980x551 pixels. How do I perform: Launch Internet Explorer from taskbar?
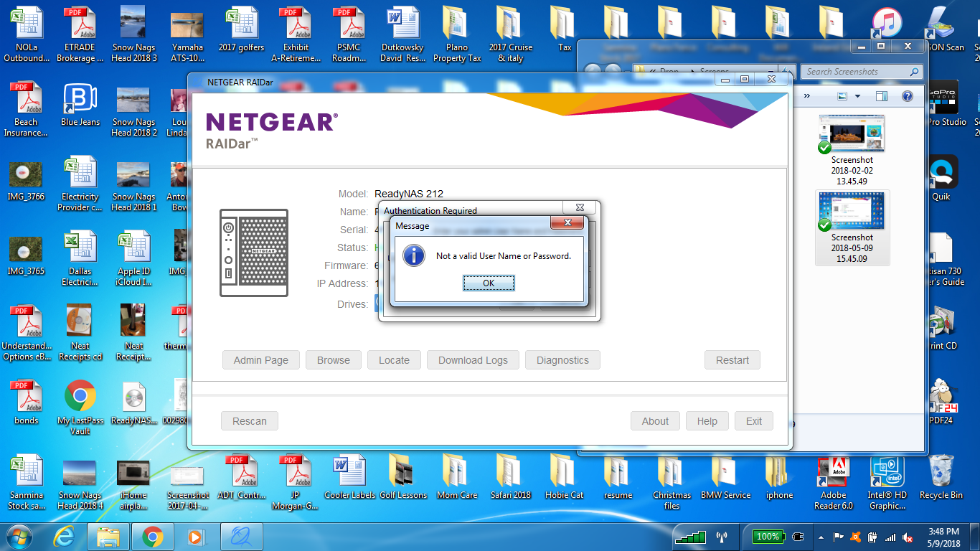pos(65,537)
